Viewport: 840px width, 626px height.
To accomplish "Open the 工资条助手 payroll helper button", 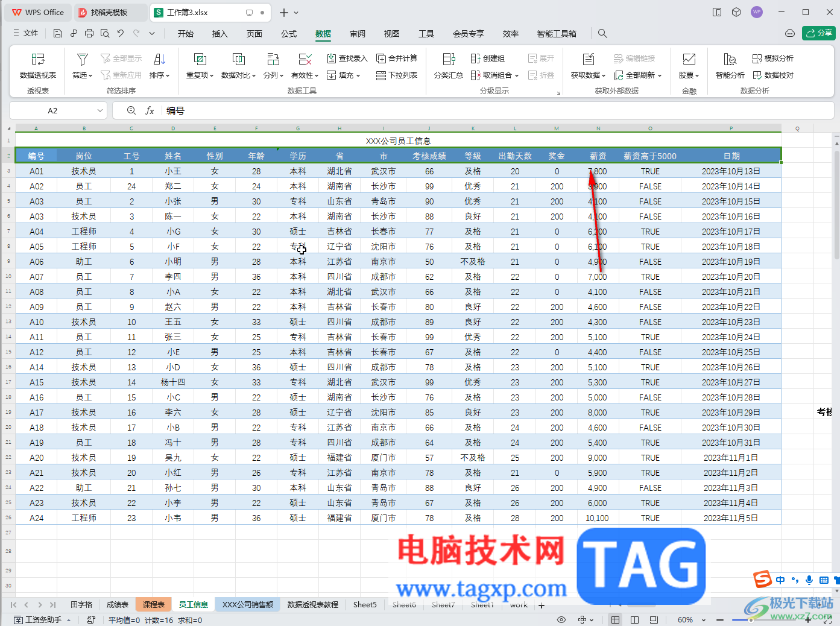I will click(43, 620).
